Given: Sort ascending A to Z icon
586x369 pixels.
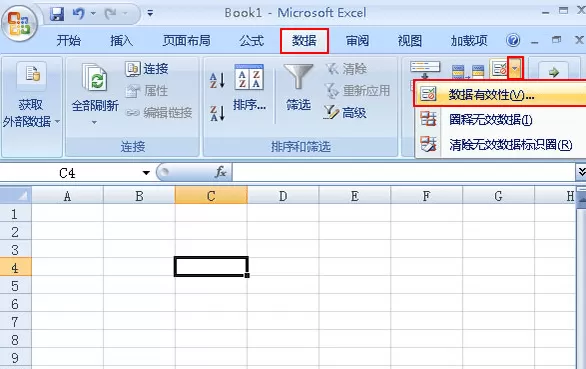Looking at the screenshot, I should point(217,80).
